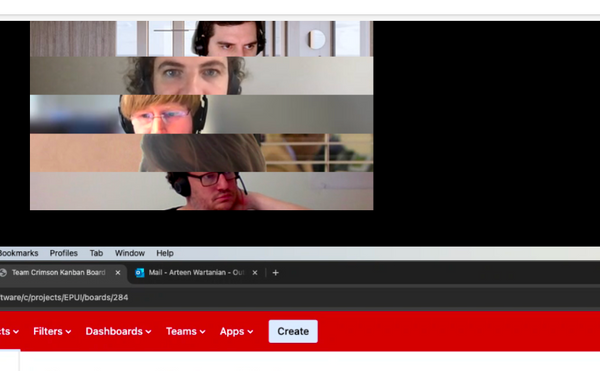Close the Mail - Arteen Wartanian tab
This screenshot has height=371, width=600.
[x=255, y=273]
